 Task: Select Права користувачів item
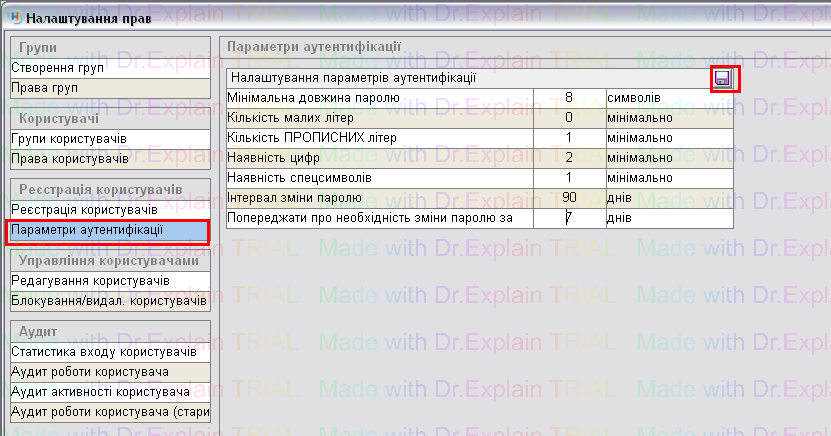(108, 158)
